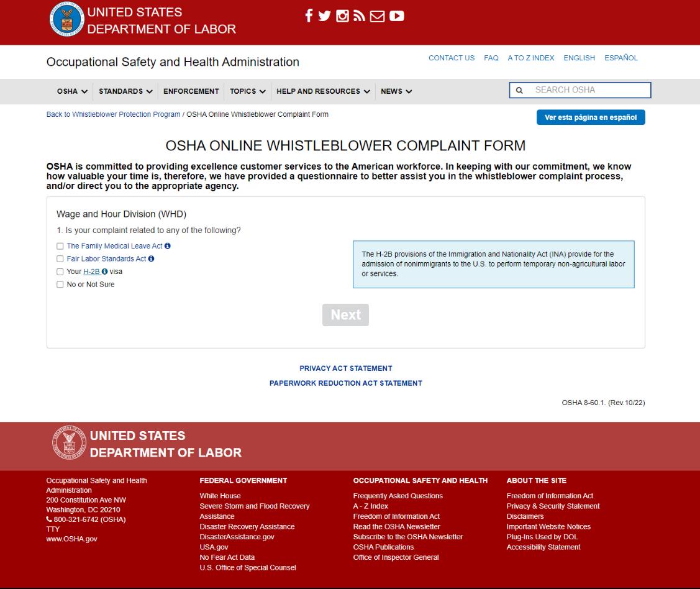Open the ENFORCEMENT menu item

coord(191,91)
